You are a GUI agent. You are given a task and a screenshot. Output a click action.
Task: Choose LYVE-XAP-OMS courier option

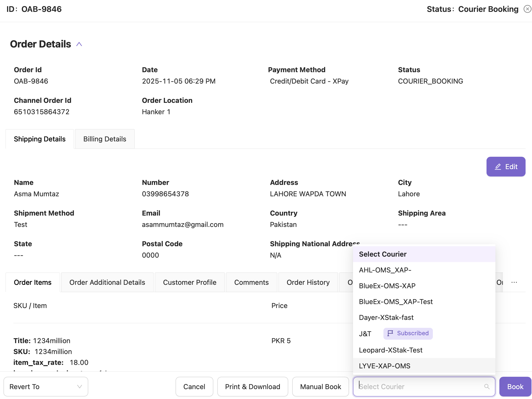[424, 366]
